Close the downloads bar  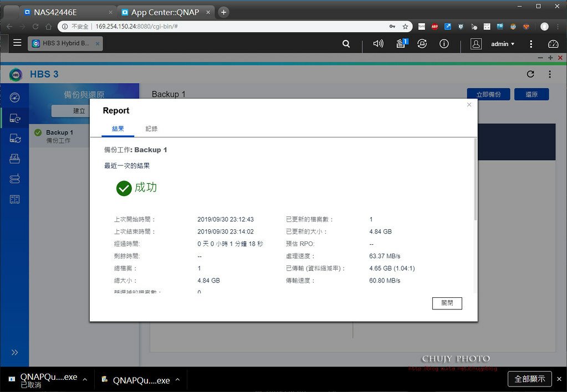[x=559, y=379]
